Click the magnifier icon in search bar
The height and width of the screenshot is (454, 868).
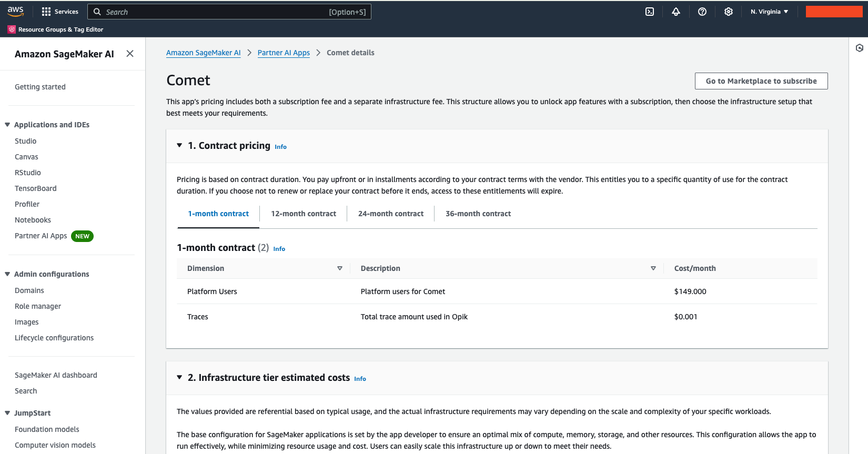(97, 12)
